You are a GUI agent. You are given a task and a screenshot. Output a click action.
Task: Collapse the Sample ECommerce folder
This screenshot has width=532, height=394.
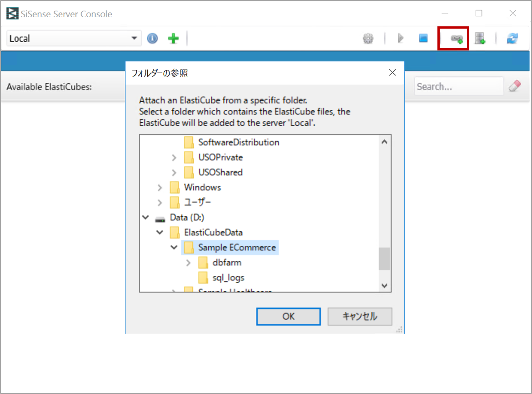pos(174,248)
